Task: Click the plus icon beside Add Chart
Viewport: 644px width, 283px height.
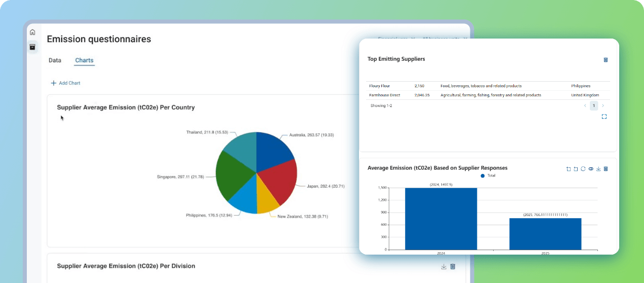Action: click(54, 83)
